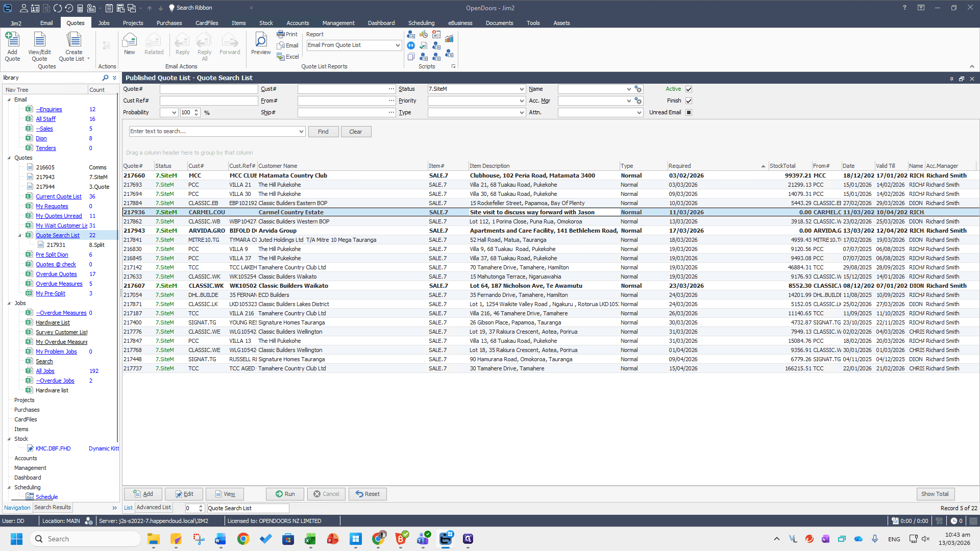Viewport: 980px width, 551px height.
Task: Open the Current Quote List link
Action: pyautogui.click(x=59, y=196)
